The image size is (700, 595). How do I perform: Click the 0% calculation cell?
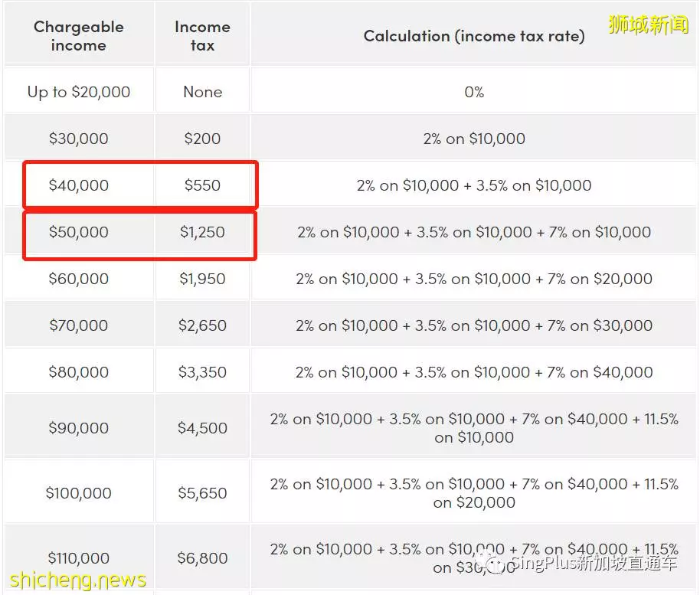[x=474, y=91]
